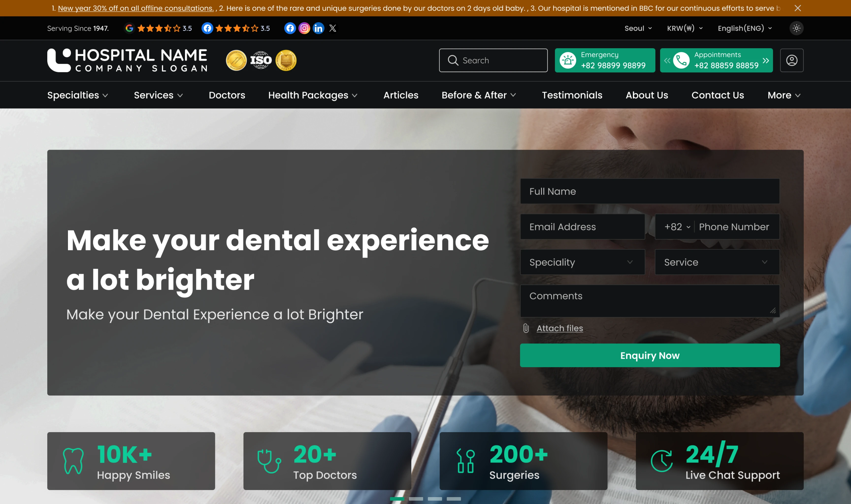View the first gold accreditation badge
Image resolution: width=851 pixels, height=504 pixels.
236,60
